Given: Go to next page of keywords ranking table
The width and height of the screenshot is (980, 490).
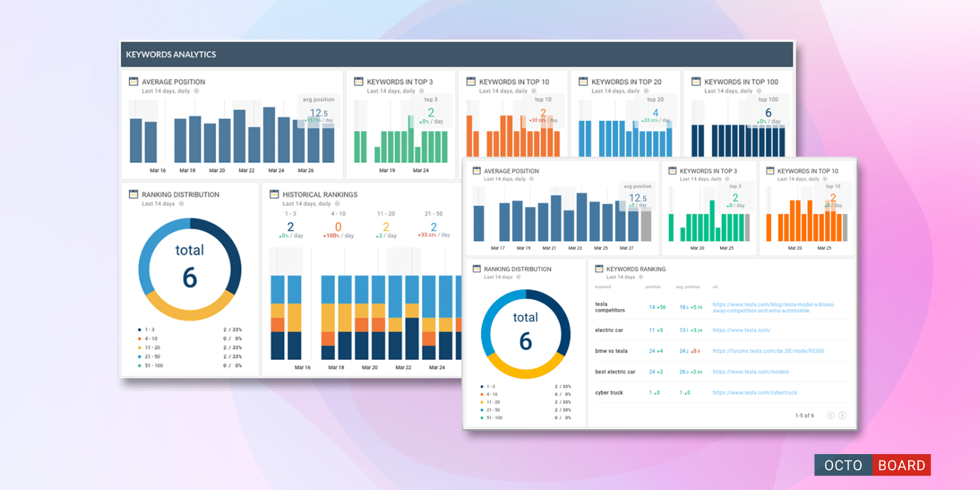Looking at the screenshot, I should click(x=842, y=416).
